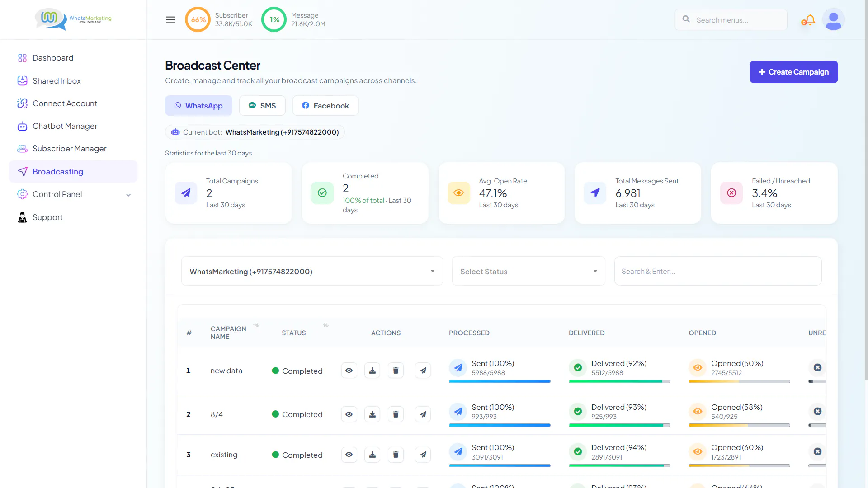Click the Current bot WhatsMarketing chip

tap(255, 132)
